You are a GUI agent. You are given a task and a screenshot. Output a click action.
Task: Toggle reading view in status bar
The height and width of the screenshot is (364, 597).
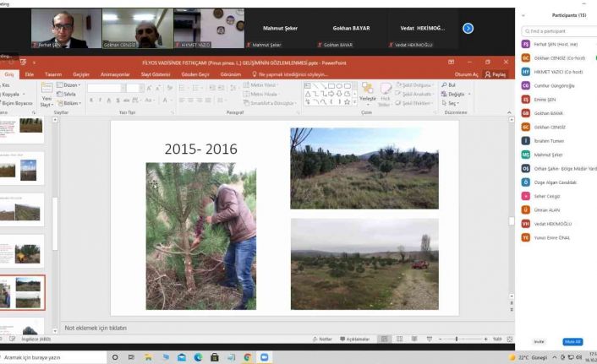[x=415, y=339]
